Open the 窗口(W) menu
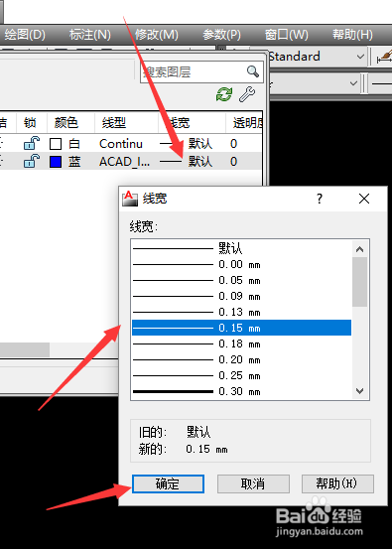 point(286,35)
